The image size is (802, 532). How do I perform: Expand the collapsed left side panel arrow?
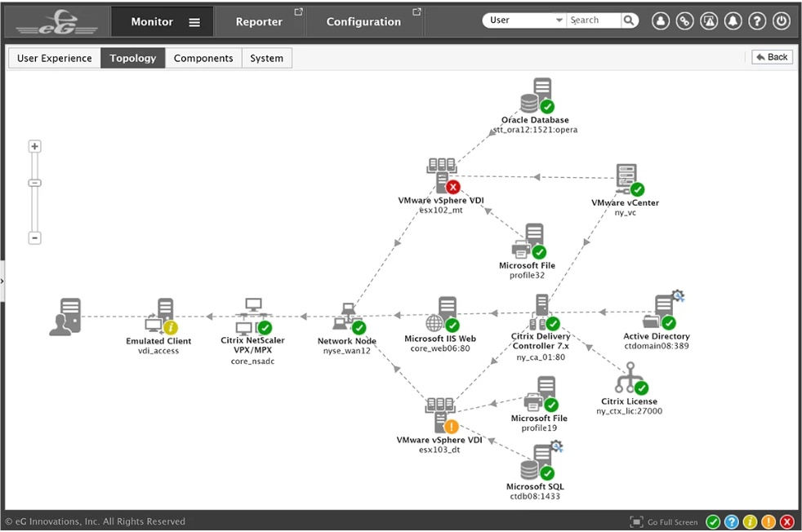(x=2, y=281)
